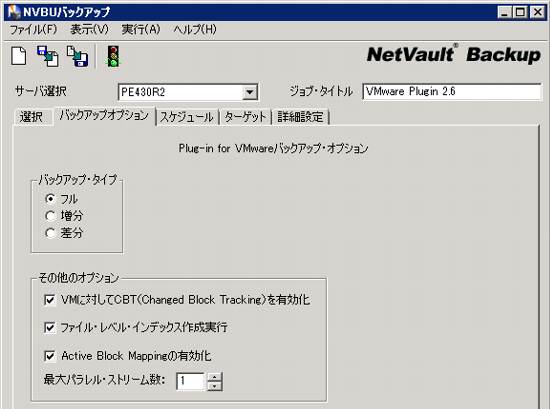Decrease the parallel stream count with the down arrow
The width and height of the screenshot is (550, 409).
(215, 386)
